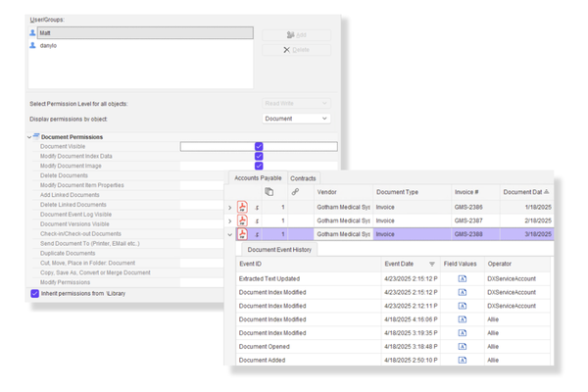Click the document copies column header icon
This screenshot has width=588, height=392.
269,192
